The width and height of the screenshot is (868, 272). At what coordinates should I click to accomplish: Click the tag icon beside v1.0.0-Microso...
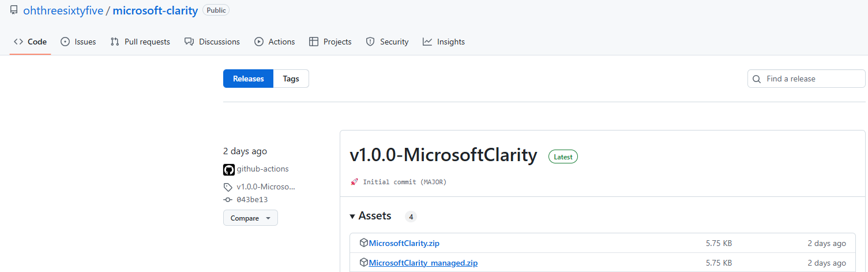click(x=228, y=187)
